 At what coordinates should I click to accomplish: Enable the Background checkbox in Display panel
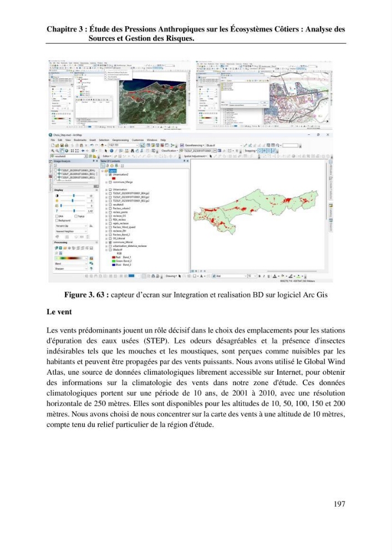coord(57,220)
